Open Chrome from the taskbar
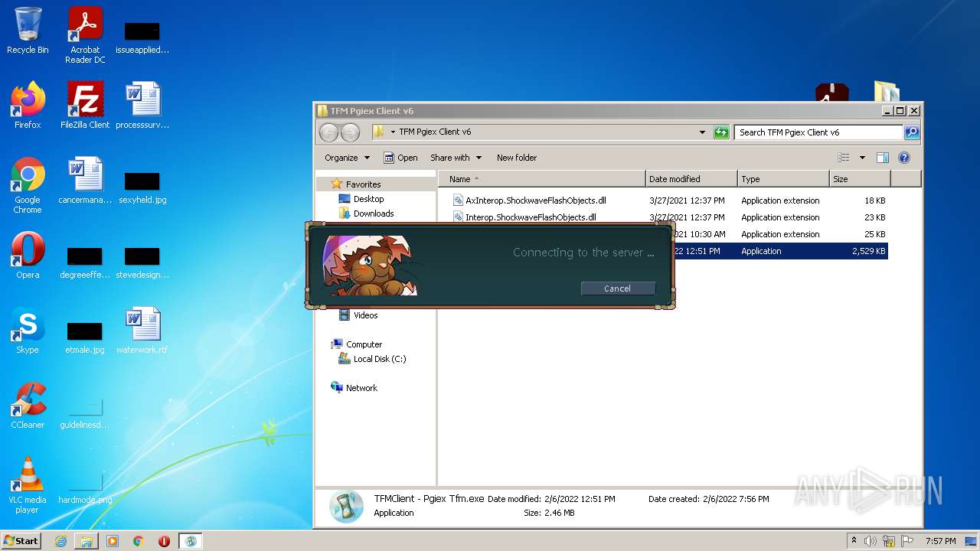This screenshot has width=980, height=551. coord(139,541)
